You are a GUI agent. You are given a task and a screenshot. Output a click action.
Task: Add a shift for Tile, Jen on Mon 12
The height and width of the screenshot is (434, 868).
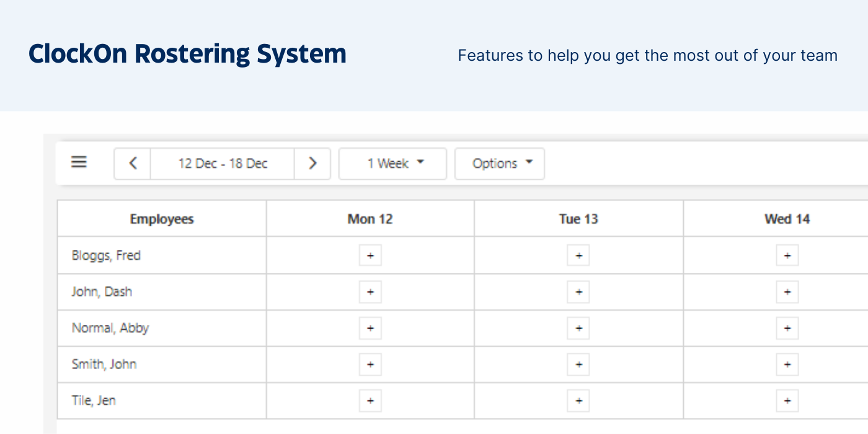(x=370, y=401)
